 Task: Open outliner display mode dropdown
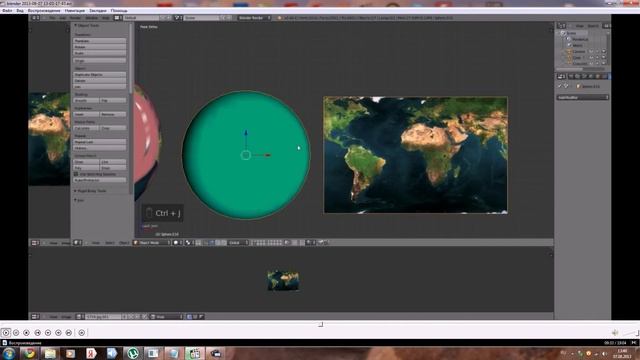[606, 26]
